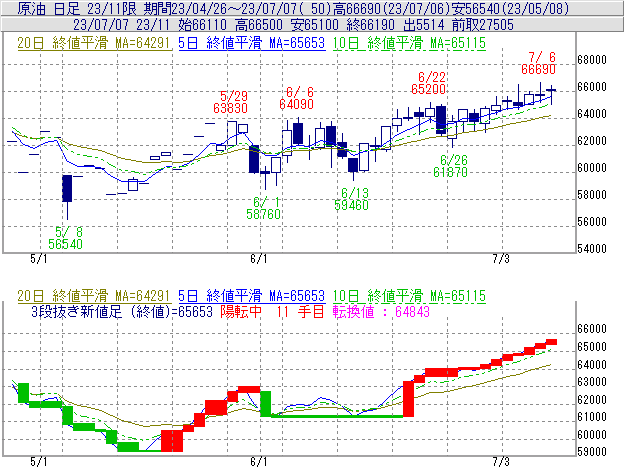Click the title bar text 原油 日足 23/11限
The height and width of the screenshot is (475, 624).
pos(76,8)
